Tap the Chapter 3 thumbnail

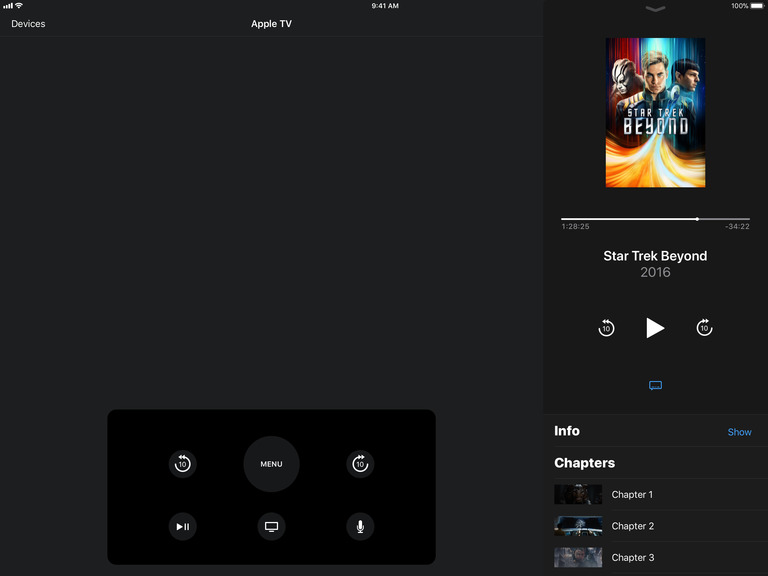pos(578,557)
